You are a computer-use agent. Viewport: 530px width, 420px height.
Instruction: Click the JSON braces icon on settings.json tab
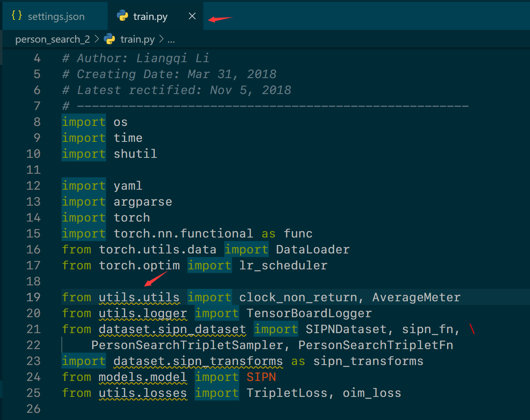point(17,16)
